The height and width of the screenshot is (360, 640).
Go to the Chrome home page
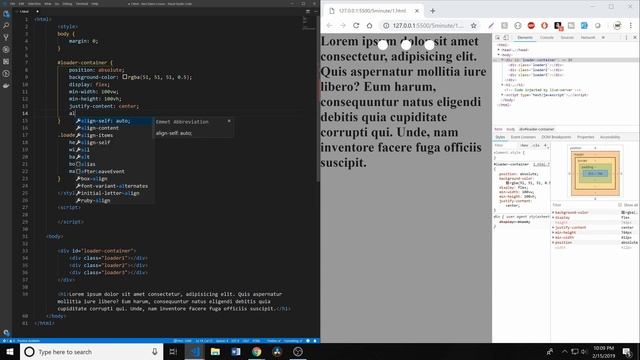369,25
